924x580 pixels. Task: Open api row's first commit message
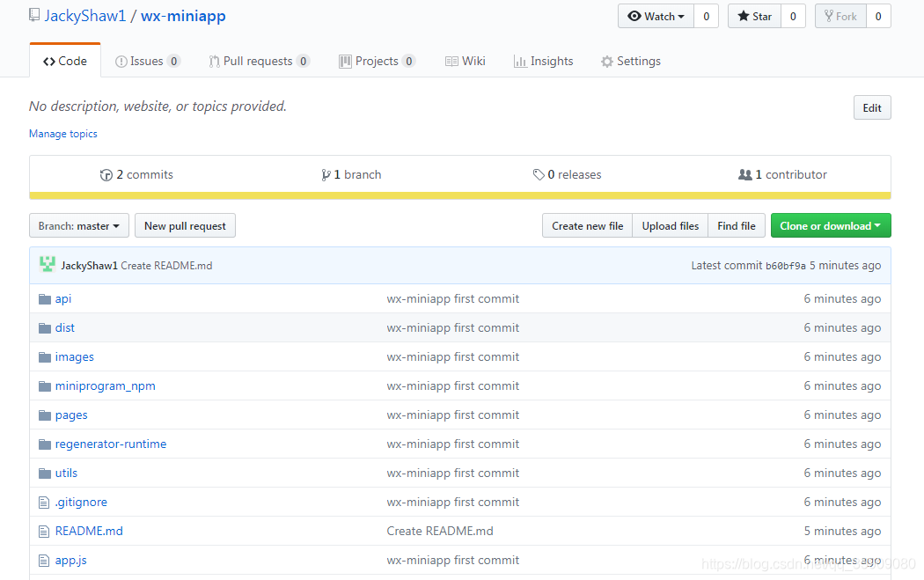[453, 299]
